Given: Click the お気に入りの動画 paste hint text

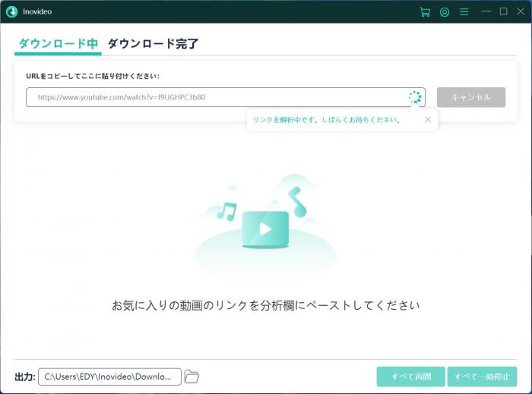Looking at the screenshot, I should 266,305.
